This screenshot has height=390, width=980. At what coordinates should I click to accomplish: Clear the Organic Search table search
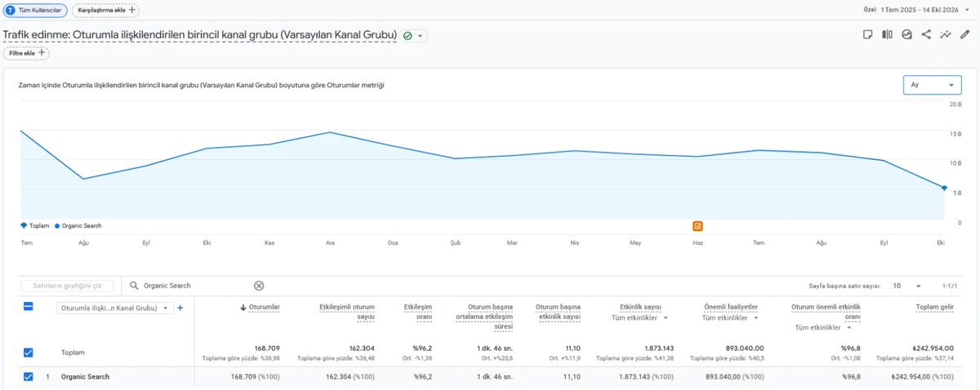point(259,286)
